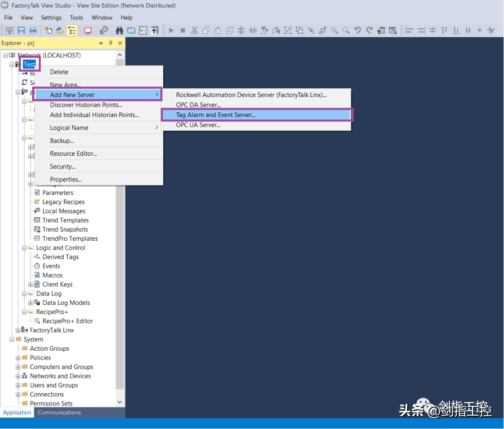The height and width of the screenshot is (429, 504).
Task: Open the Tools menu in the menu bar
Action: 76,17
